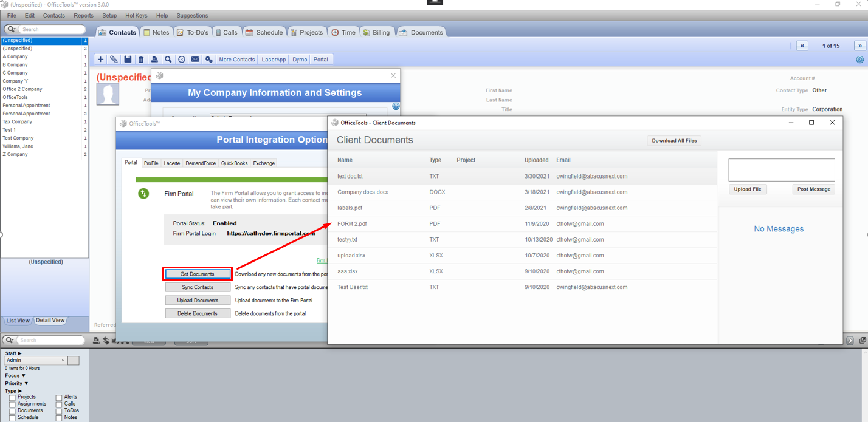Click the Portal toolbar button
Viewport: 868px width, 422px height.
click(321, 60)
